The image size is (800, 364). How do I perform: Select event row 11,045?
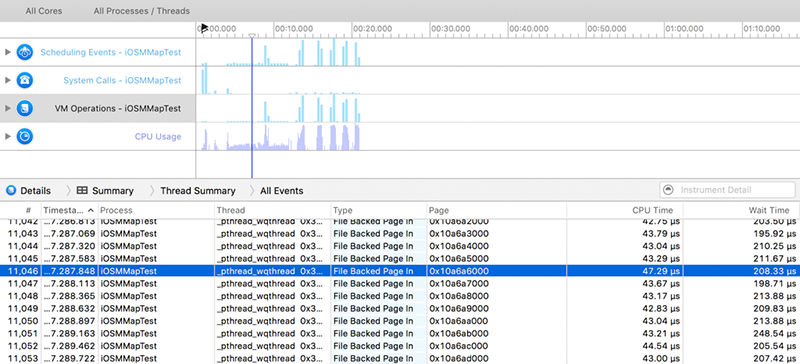tap(400, 258)
